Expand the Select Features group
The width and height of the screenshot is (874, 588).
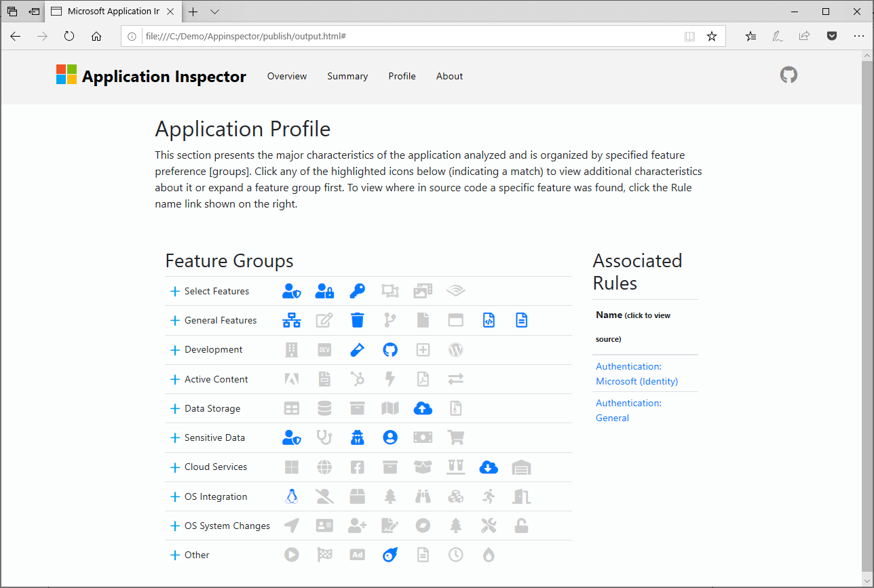pyautogui.click(x=175, y=292)
